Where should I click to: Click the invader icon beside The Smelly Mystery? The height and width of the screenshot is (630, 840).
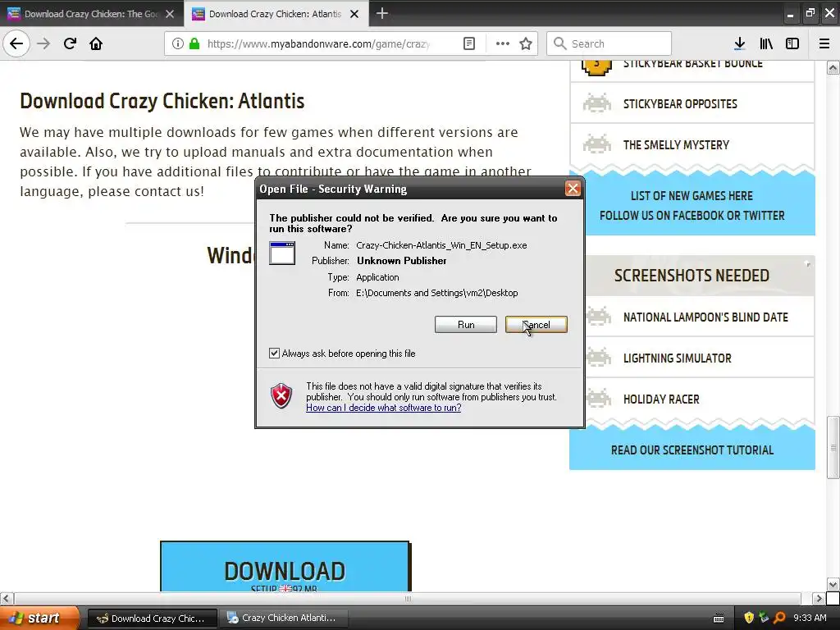tap(597, 144)
